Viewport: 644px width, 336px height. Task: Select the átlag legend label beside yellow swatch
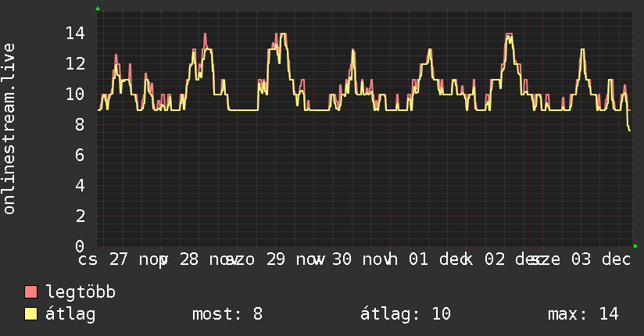70,314
